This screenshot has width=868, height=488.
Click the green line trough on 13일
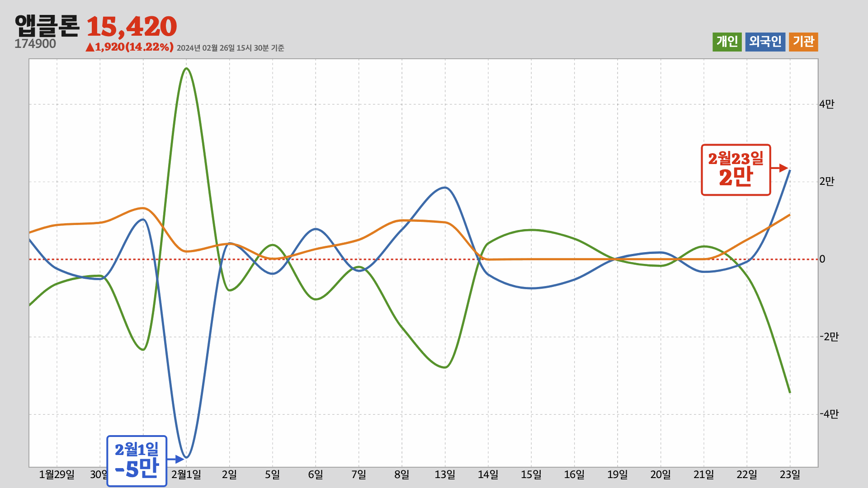pos(445,367)
